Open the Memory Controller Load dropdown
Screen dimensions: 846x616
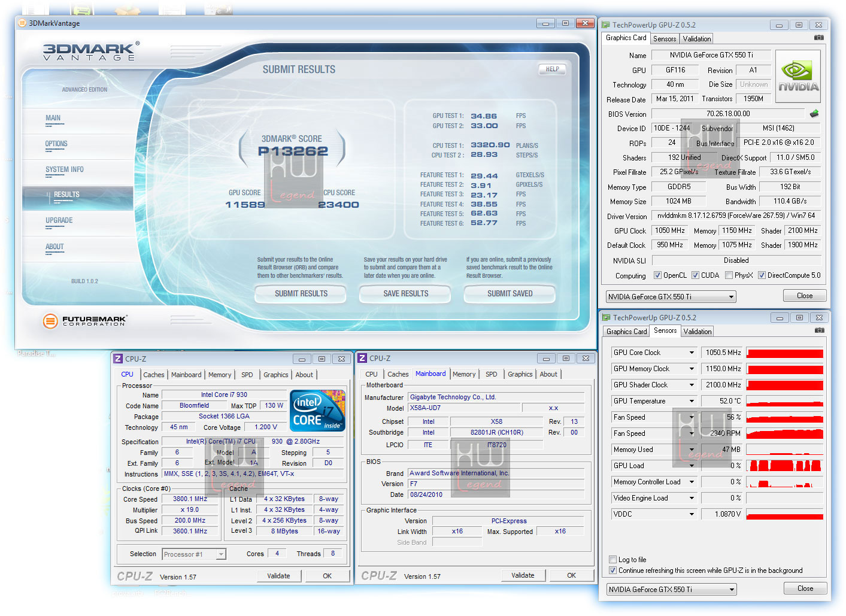pyautogui.click(x=692, y=482)
